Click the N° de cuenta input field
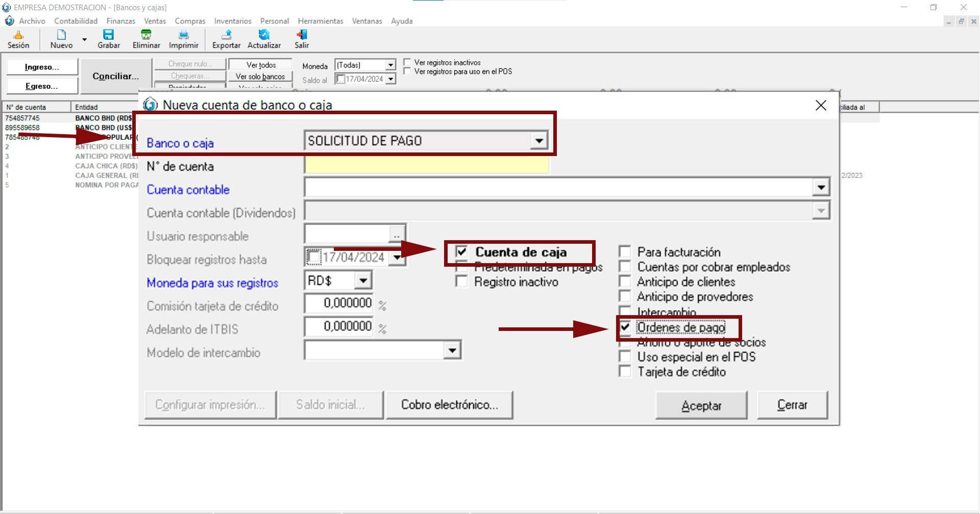 pos(426,165)
